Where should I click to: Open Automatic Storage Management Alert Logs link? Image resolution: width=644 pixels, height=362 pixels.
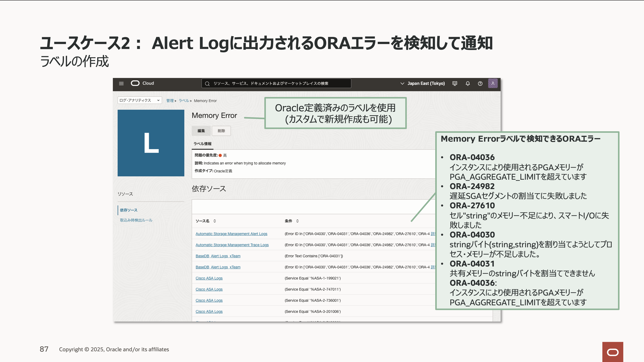tap(231, 234)
